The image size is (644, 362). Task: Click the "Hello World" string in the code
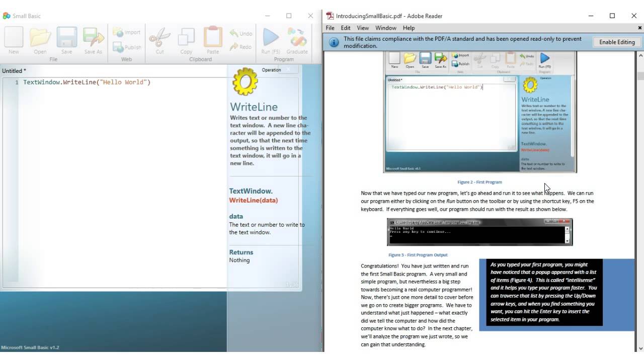pyautogui.click(x=123, y=82)
